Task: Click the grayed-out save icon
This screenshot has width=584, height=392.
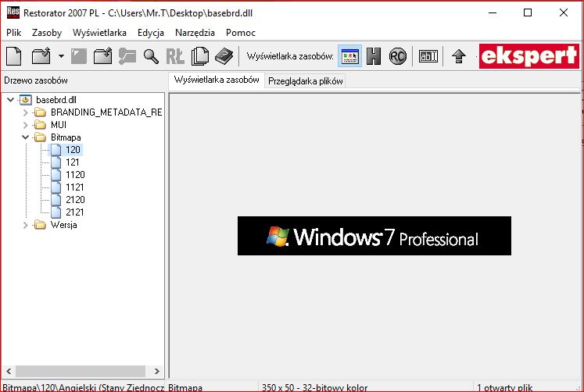Action: coord(79,56)
